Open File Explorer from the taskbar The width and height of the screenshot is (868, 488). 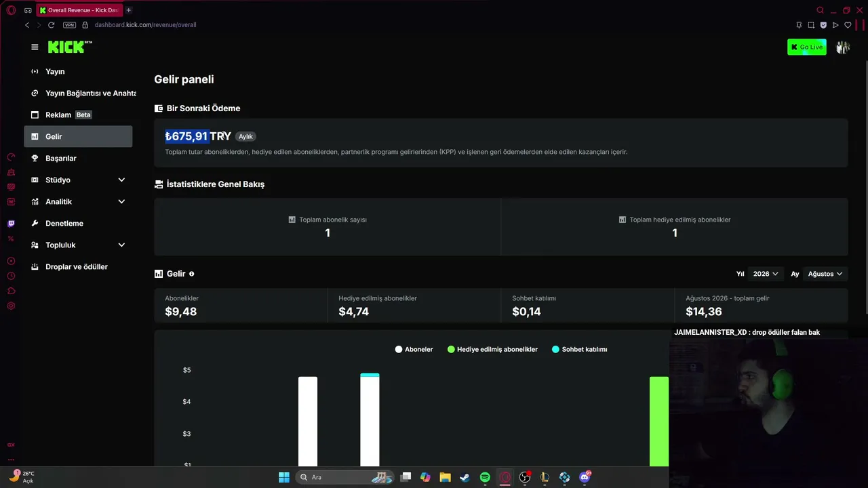(x=445, y=477)
